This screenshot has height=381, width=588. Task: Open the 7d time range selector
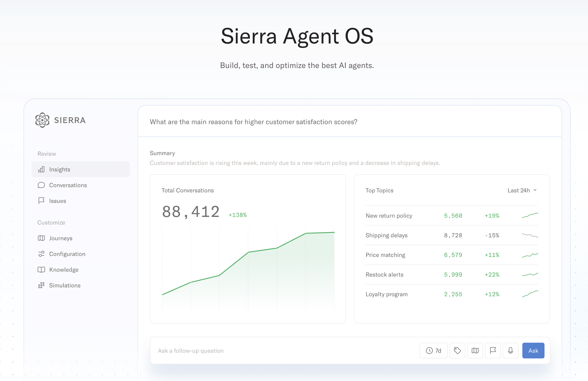(433, 350)
